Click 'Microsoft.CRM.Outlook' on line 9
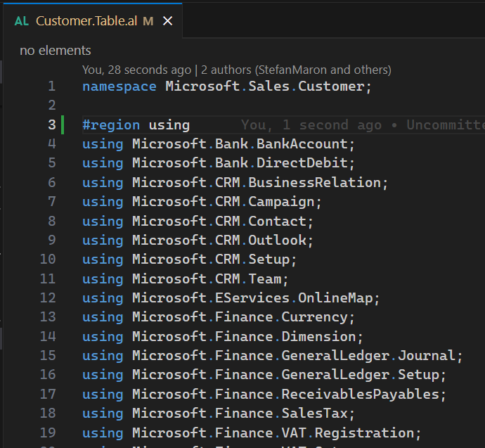This screenshot has height=448, width=485. point(219,240)
